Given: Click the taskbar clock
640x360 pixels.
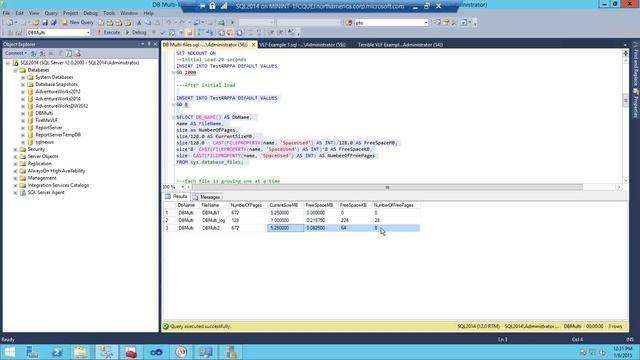Looking at the screenshot, I should coord(622,352).
